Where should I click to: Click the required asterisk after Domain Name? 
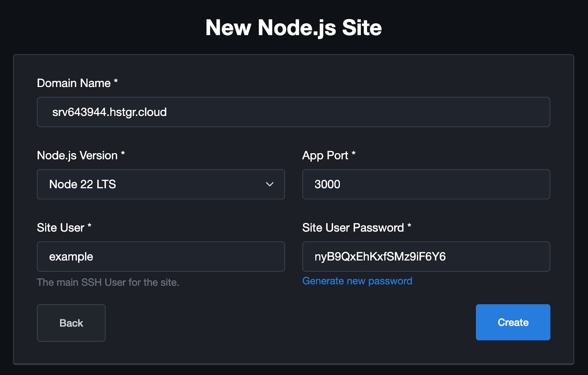point(116,82)
